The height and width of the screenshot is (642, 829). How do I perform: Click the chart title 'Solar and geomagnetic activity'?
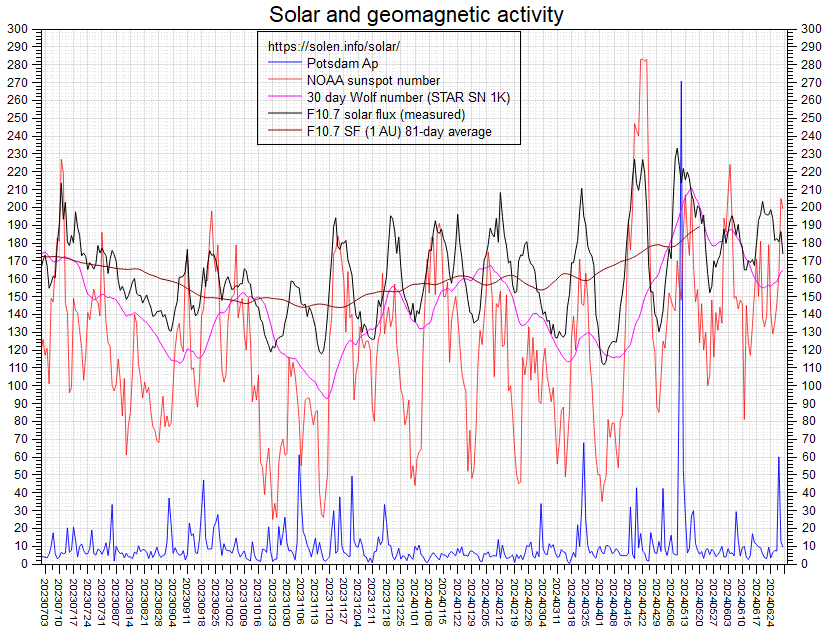point(416,14)
